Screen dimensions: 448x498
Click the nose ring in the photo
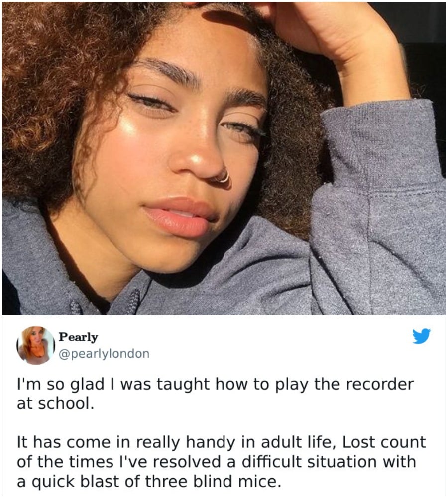coord(223,178)
